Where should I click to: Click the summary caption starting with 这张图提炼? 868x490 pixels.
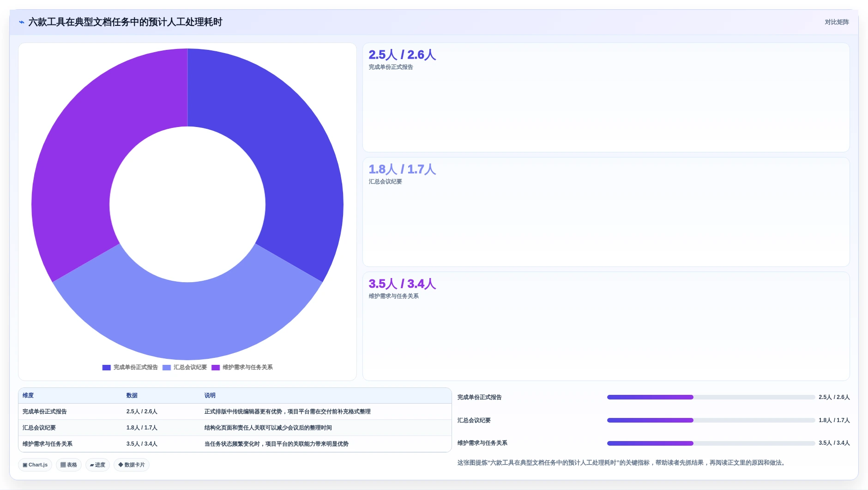coord(622,463)
